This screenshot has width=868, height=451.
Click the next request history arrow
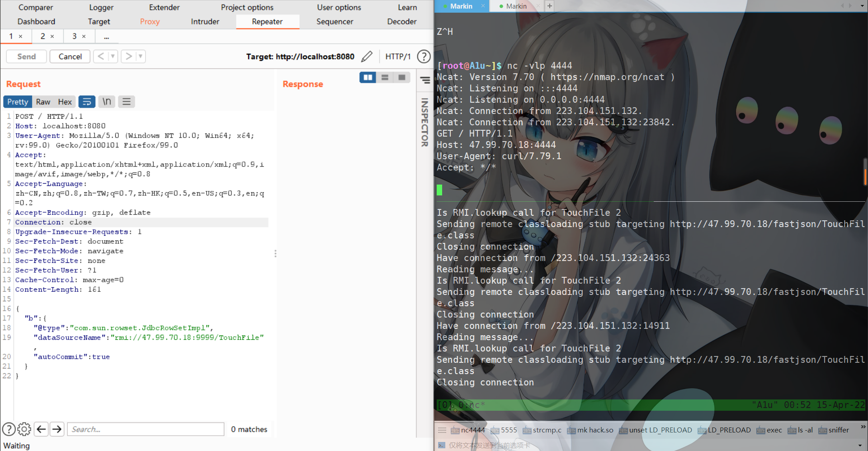click(129, 57)
